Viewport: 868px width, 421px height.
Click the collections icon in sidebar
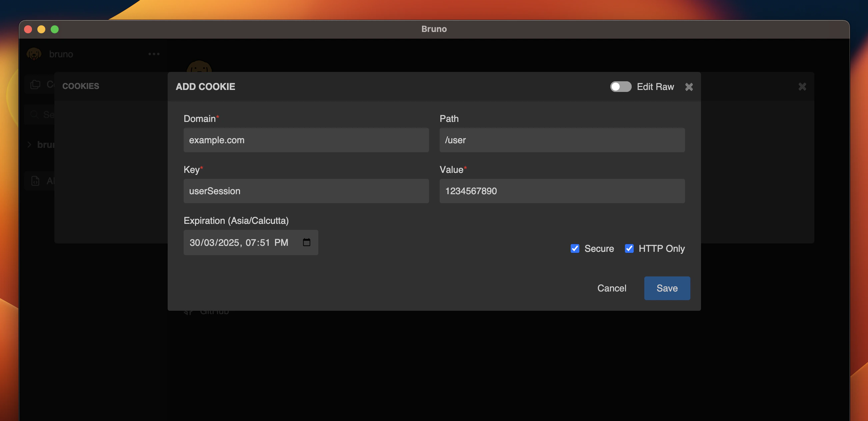click(35, 84)
